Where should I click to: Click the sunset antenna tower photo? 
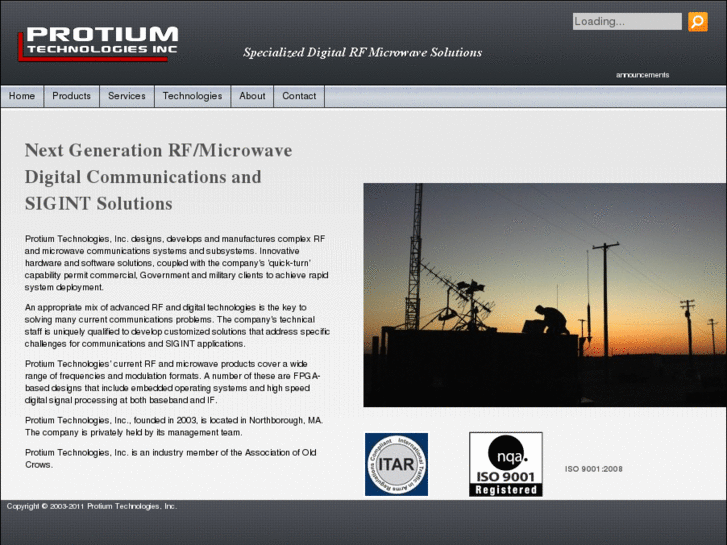pos(545,295)
